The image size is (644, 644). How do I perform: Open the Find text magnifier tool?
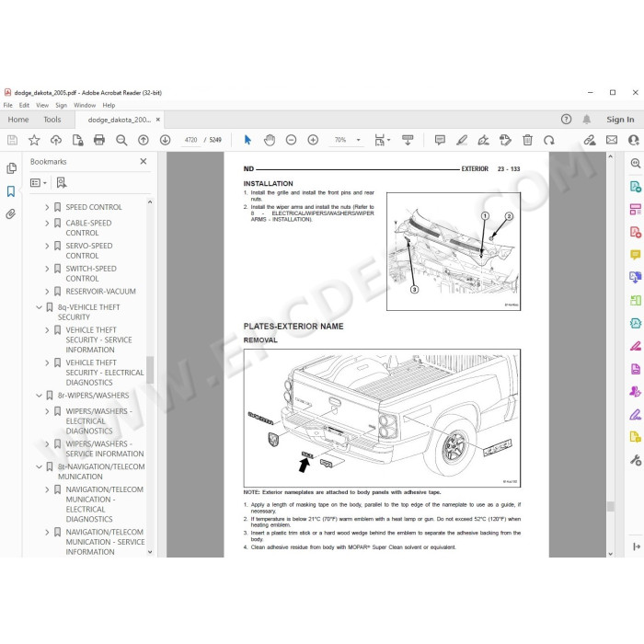(x=121, y=140)
